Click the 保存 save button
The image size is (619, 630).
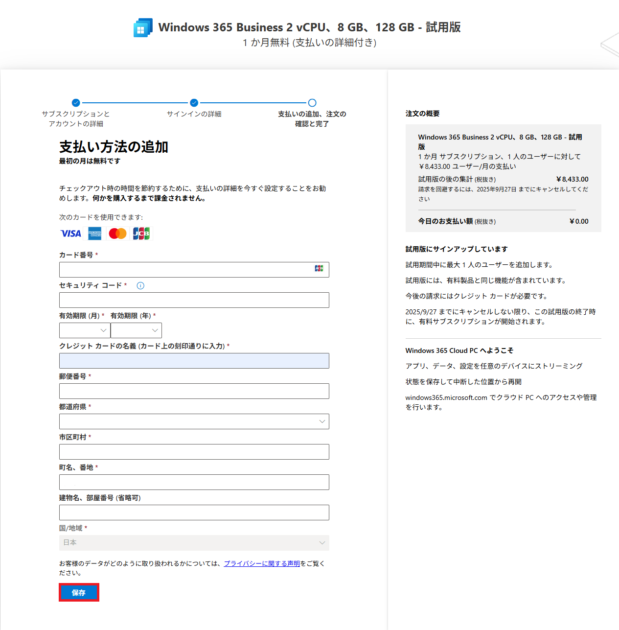pyautogui.click(x=79, y=593)
